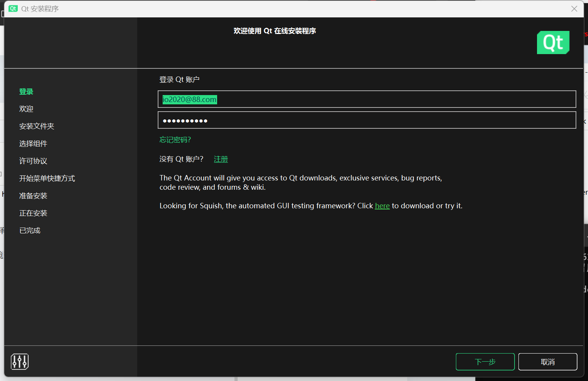The height and width of the screenshot is (381, 588).
Task: Focus the password input field
Action: coord(367,120)
